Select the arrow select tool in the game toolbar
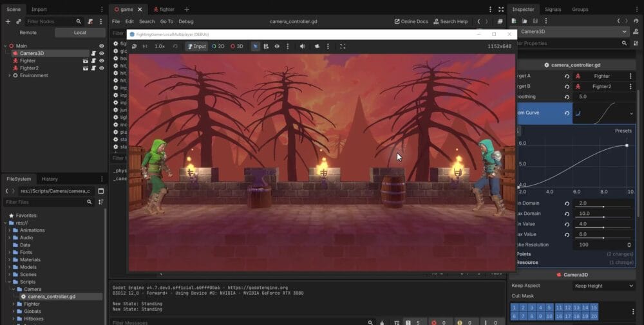 click(255, 46)
